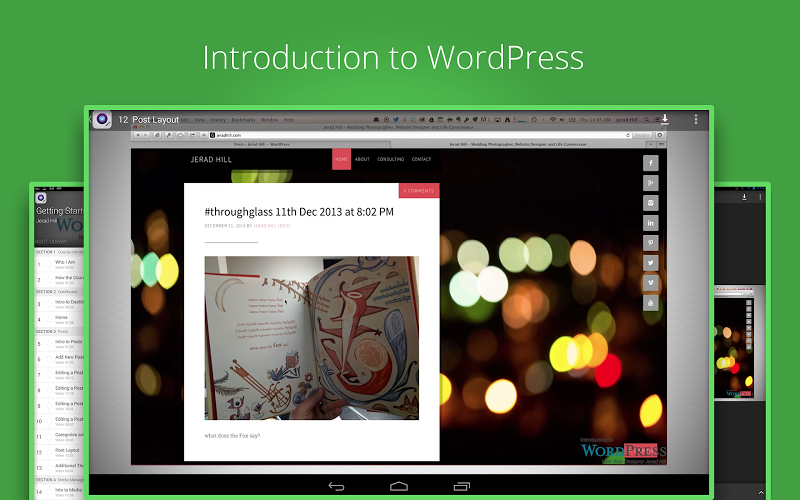Click the 0 COMMENTS button
800x500 pixels.
[x=419, y=190]
